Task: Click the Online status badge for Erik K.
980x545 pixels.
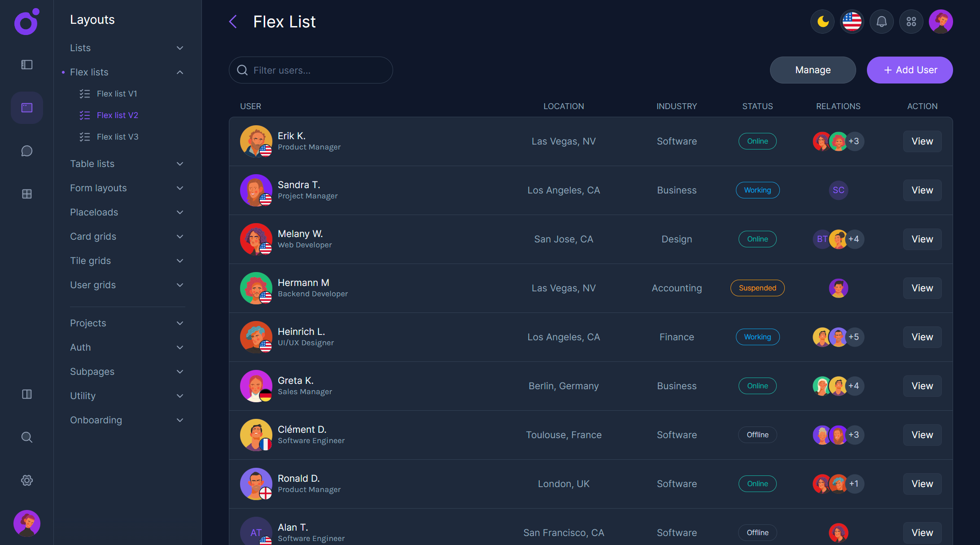Action: tap(757, 141)
